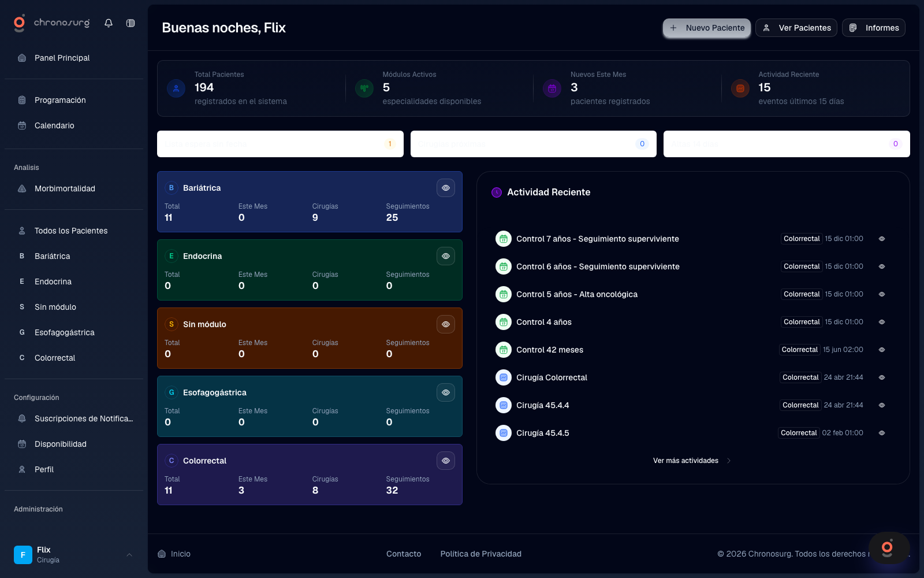
Task: Expand Ver más actividades chevron
Action: click(729, 461)
